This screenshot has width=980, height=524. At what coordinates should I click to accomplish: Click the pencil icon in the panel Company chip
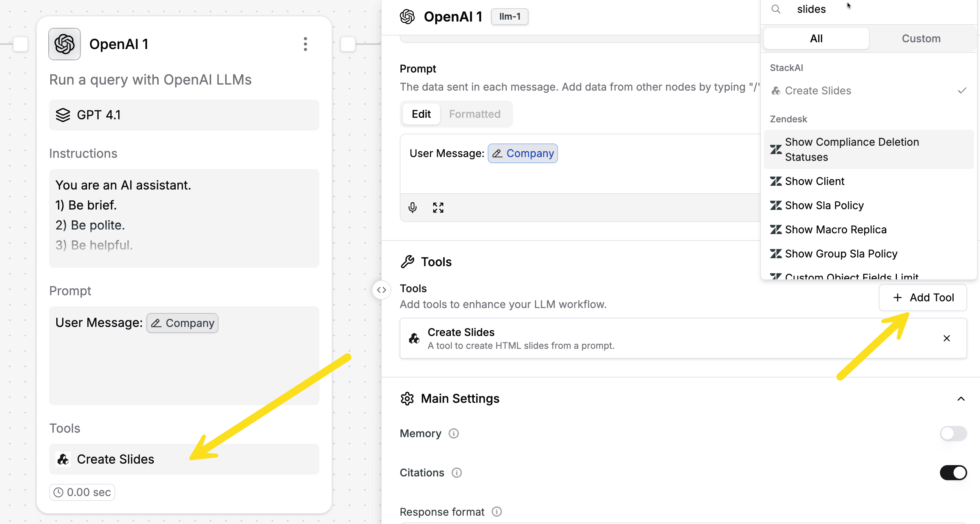click(497, 153)
